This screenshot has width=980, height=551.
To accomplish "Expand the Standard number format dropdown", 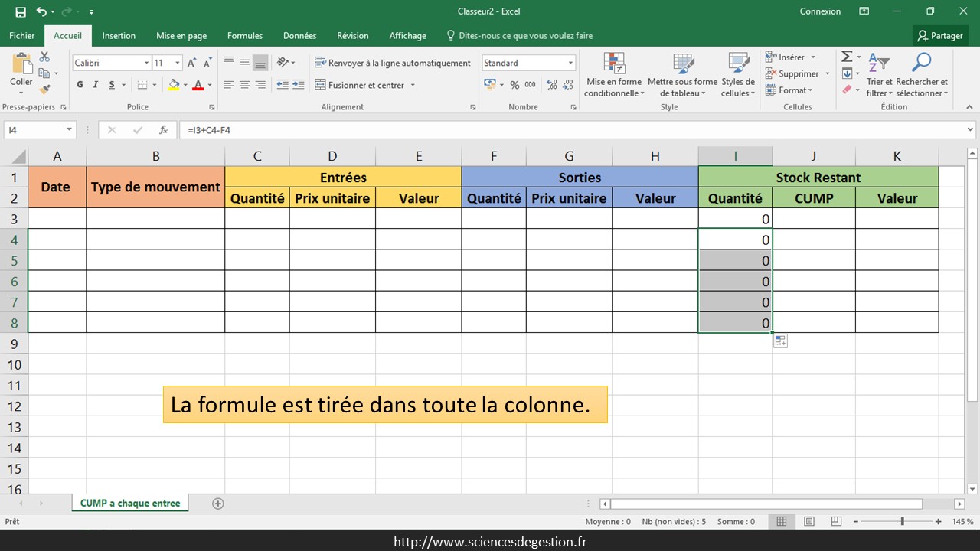I will click(x=570, y=63).
